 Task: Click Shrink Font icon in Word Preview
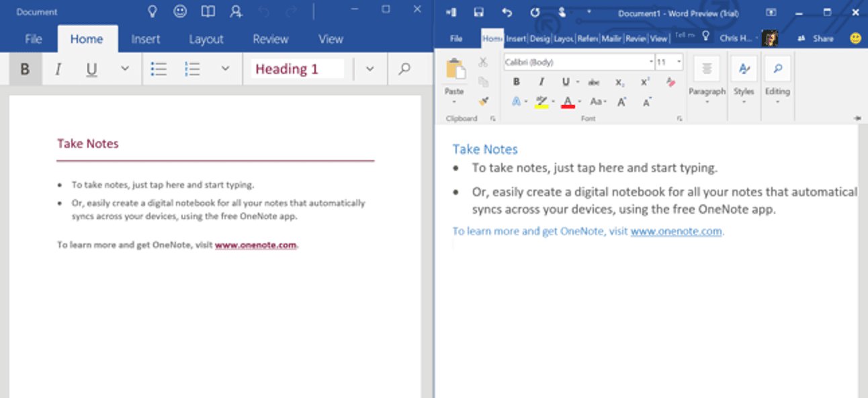[x=647, y=102]
